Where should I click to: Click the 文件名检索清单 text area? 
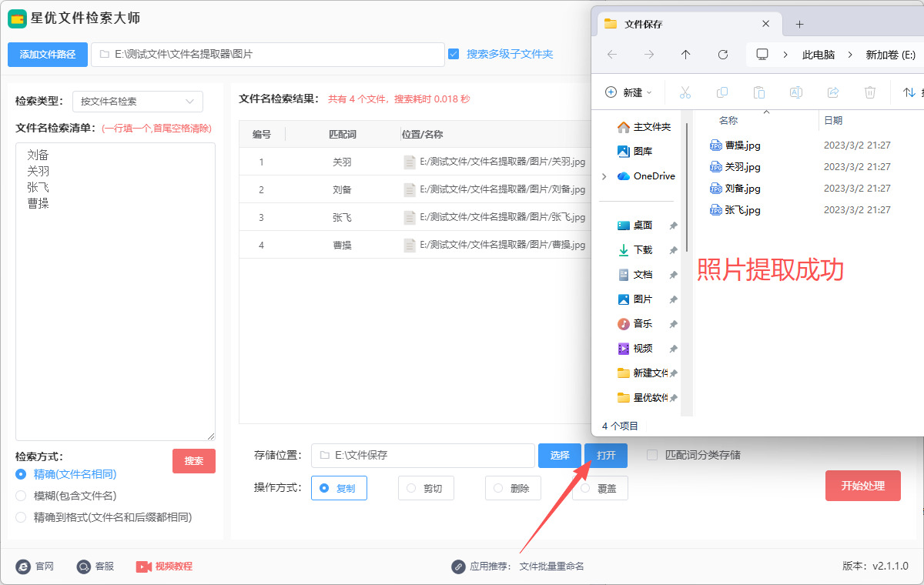pyautogui.click(x=115, y=292)
